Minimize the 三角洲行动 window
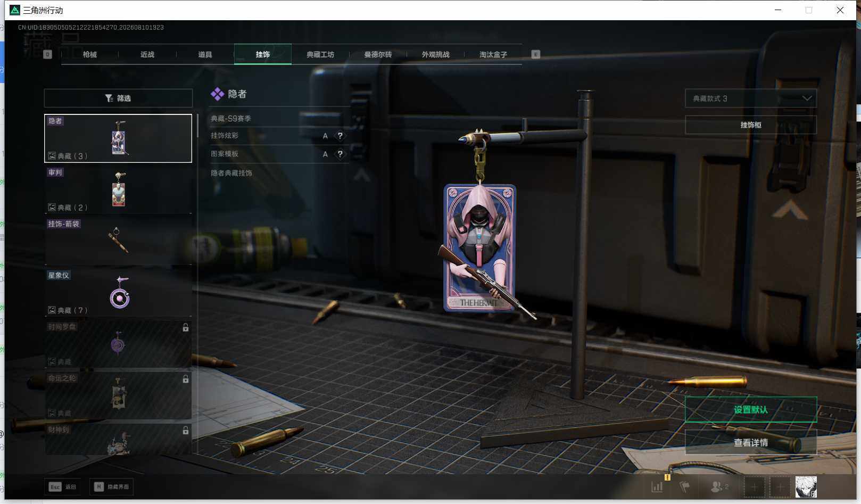 tap(778, 10)
